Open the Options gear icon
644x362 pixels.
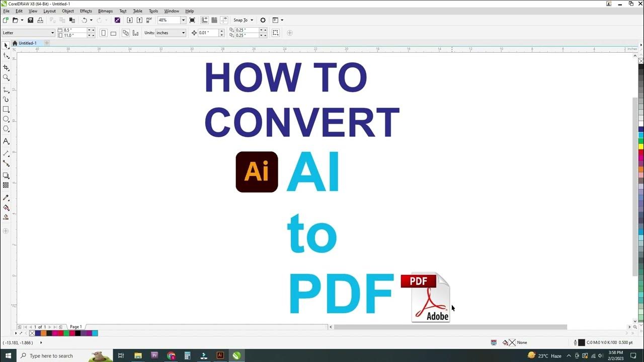pos(263,20)
